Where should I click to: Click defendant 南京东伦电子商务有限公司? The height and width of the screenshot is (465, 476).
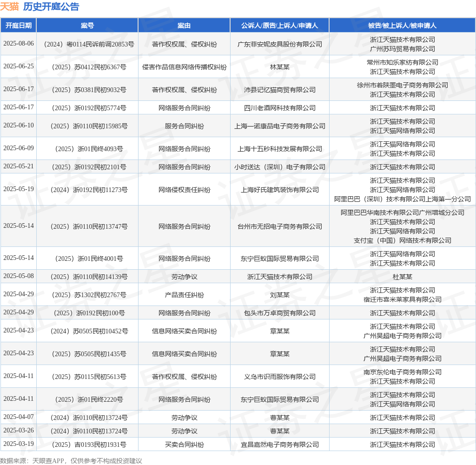(x=402, y=372)
